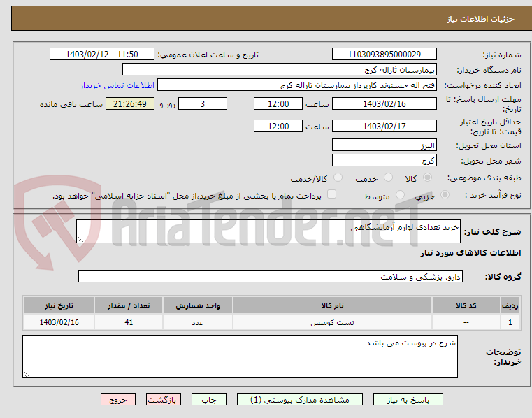Click the city field کرج
The height and width of the screenshot is (418, 532).
[384, 160]
